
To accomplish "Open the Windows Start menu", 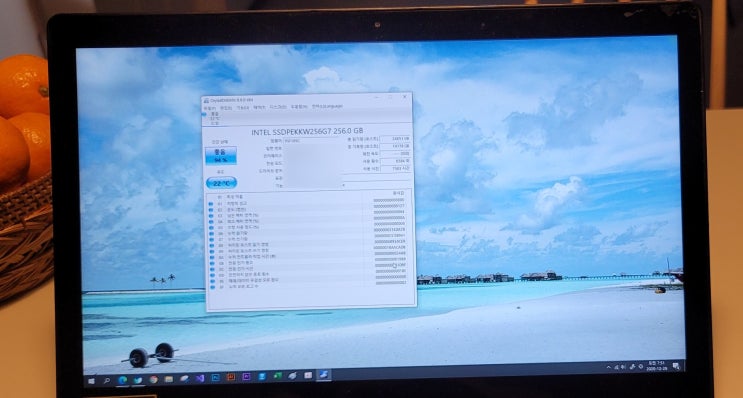I will click(x=91, y=380).
